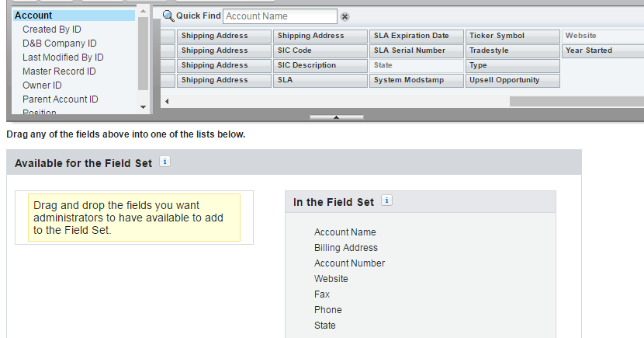Collapse the palette using the bottom handle arrow
This screenshot has width=644, height=338.
click(337, 117)
